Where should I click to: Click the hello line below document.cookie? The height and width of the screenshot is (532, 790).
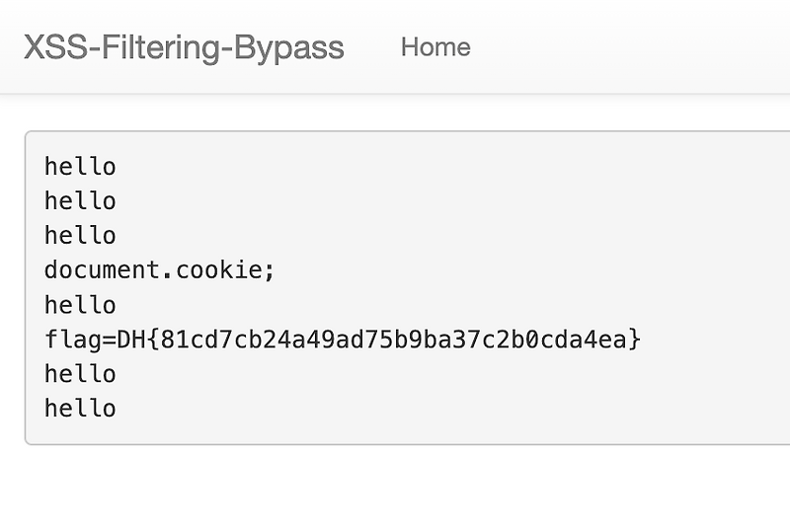click(x=81, y=305)
